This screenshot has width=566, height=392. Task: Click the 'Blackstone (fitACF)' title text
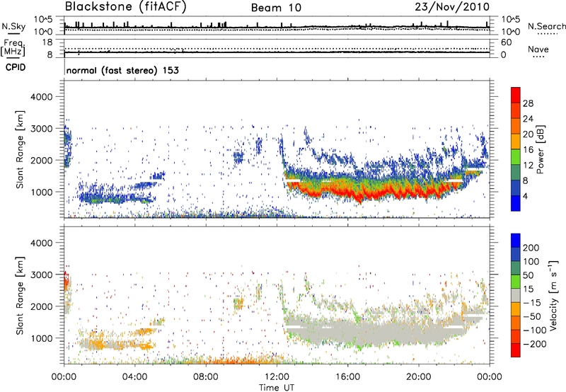[x=125, y=7]
